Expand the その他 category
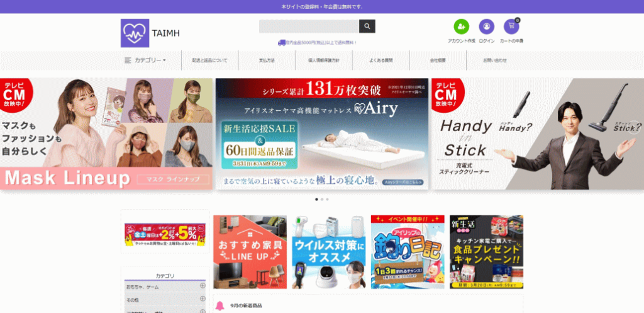644x313 pixels. (203, 299)
